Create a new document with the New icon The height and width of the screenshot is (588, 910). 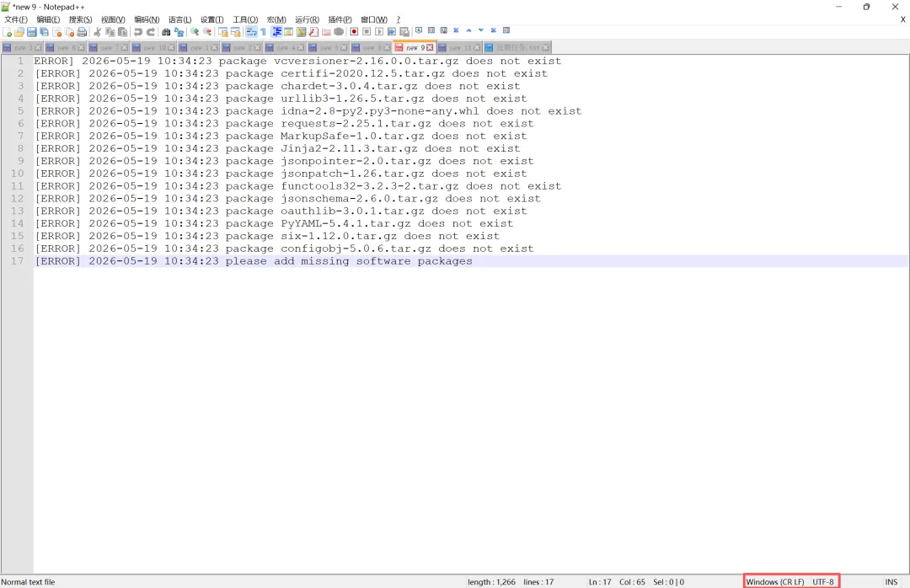[8, 32]
